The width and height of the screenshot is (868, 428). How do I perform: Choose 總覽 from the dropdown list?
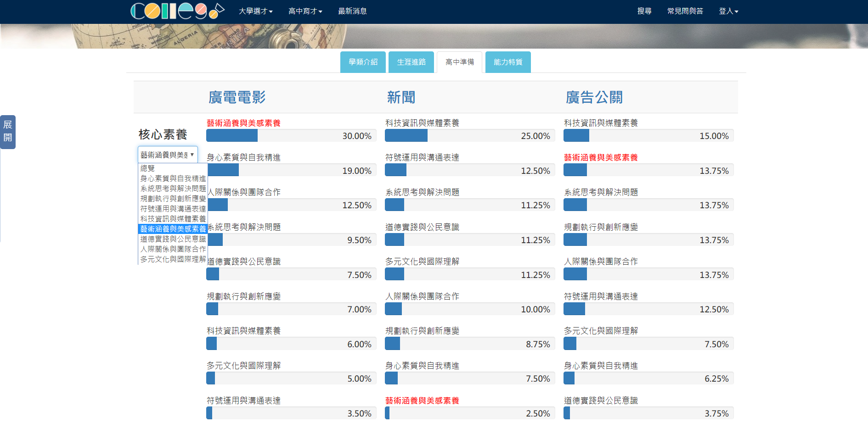coord(148,168)
